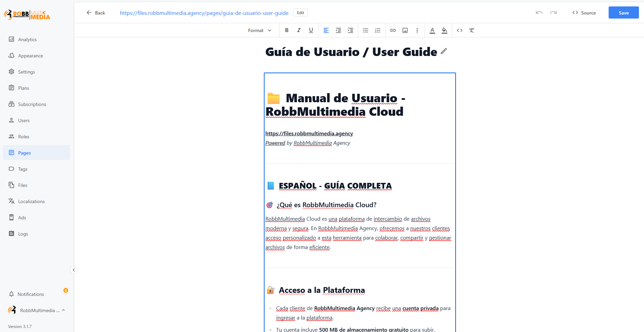Toggle italic formatting in the toolbar
Image resolution: width=644 pixels, height=332 pixels.
(x=299, y=30)
